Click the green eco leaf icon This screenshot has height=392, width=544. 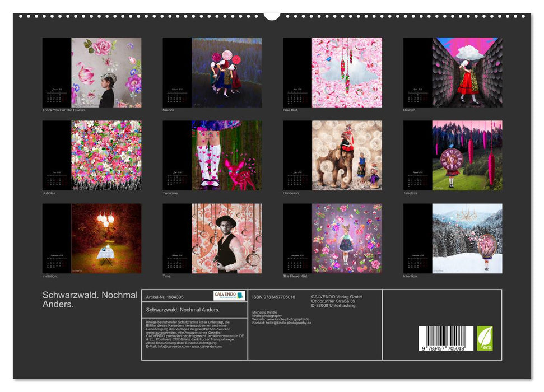click(485, 338)
